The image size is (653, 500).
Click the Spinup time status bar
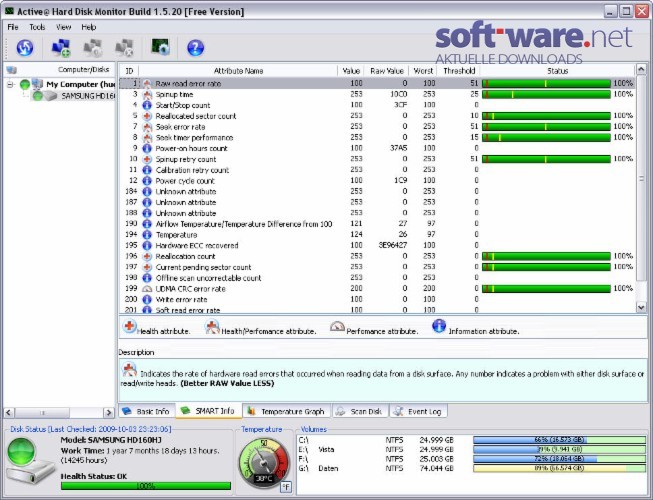pyautogui.click(x=546, y=95)
